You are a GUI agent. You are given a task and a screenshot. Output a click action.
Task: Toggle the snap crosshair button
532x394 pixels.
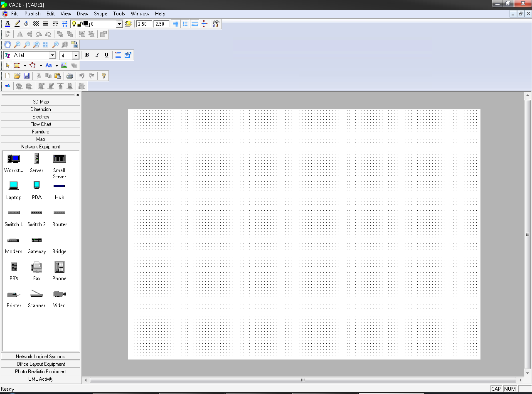[x=204, y=24]
